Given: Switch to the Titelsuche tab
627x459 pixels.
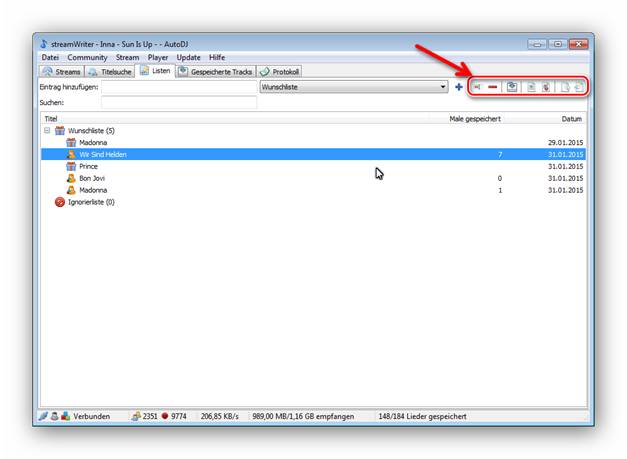Looking at the screenshot, I should tap(110, 72).
